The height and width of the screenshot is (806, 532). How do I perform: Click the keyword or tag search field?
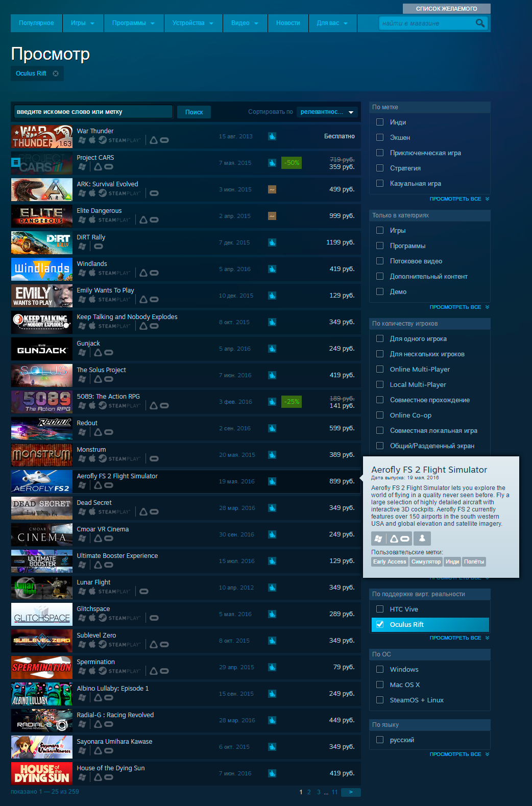tap(93, 112)
